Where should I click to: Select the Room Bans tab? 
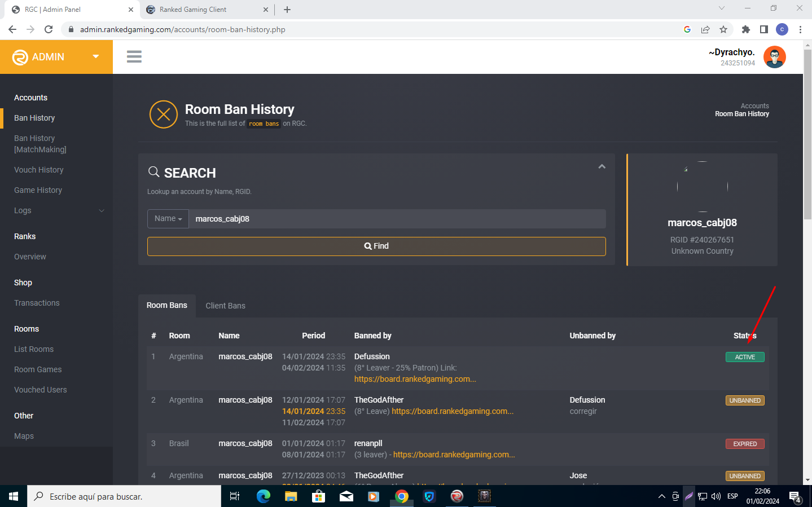pos(167,306)
